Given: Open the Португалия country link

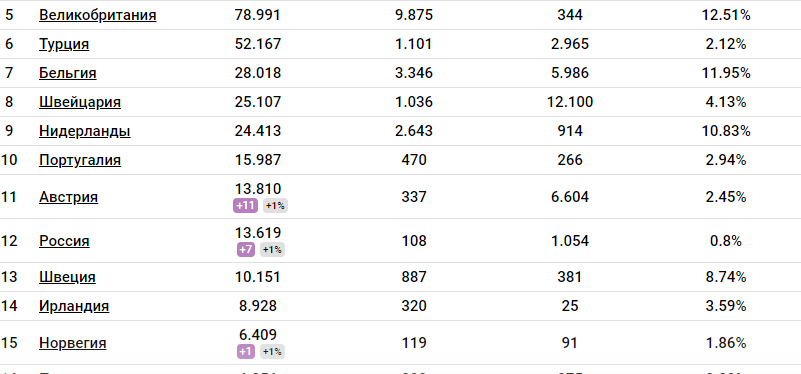Looking at the screenshot, I should tap(80, 160).
